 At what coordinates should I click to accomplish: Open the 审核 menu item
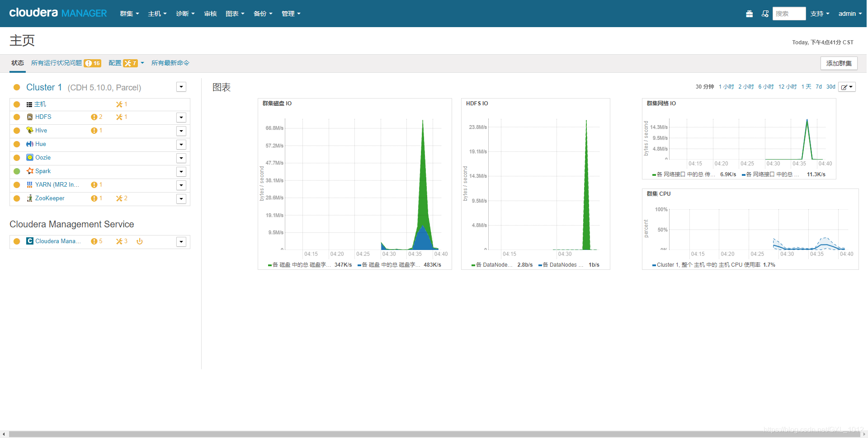210,14
